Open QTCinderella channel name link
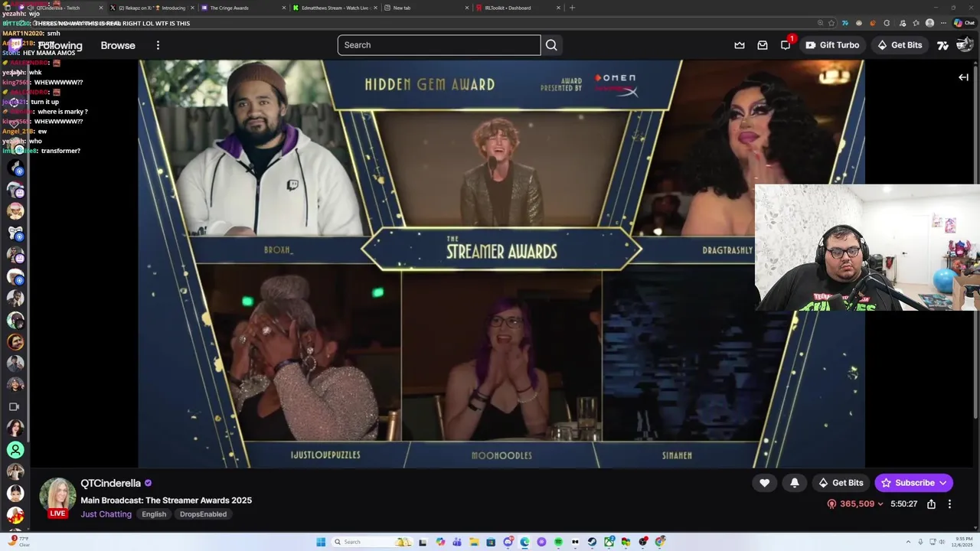Viewport: 980px width, 551px height. [111, 484]
